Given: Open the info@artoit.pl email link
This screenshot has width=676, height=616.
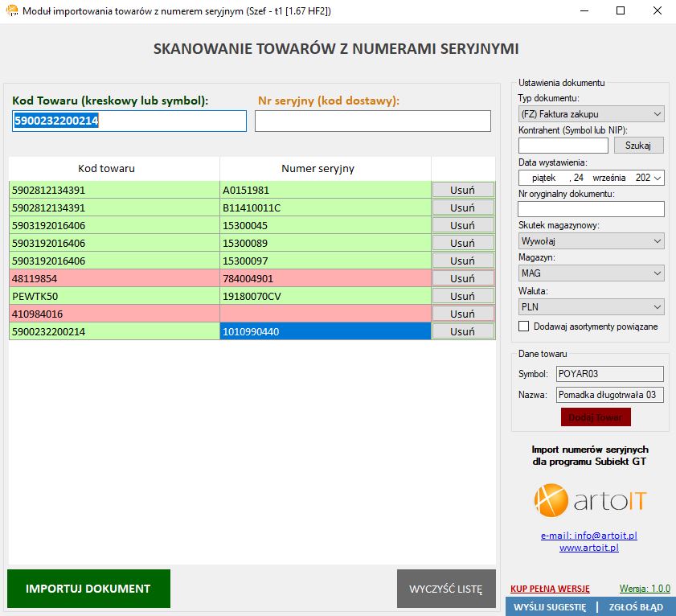Looking at the screenshot, I should (x=589, y=536).
